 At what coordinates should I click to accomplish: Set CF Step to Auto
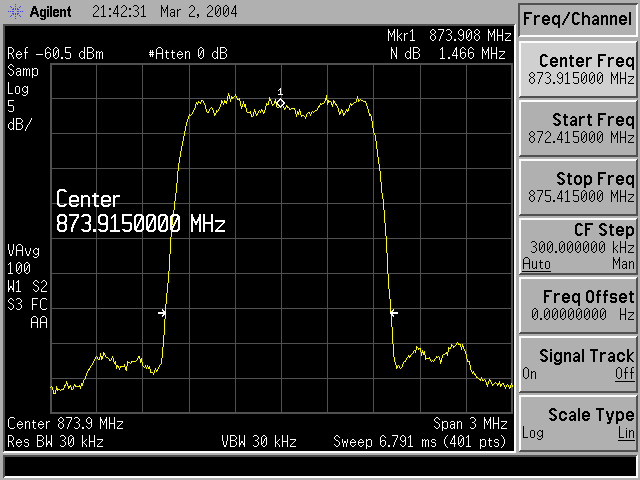[536, 264]
